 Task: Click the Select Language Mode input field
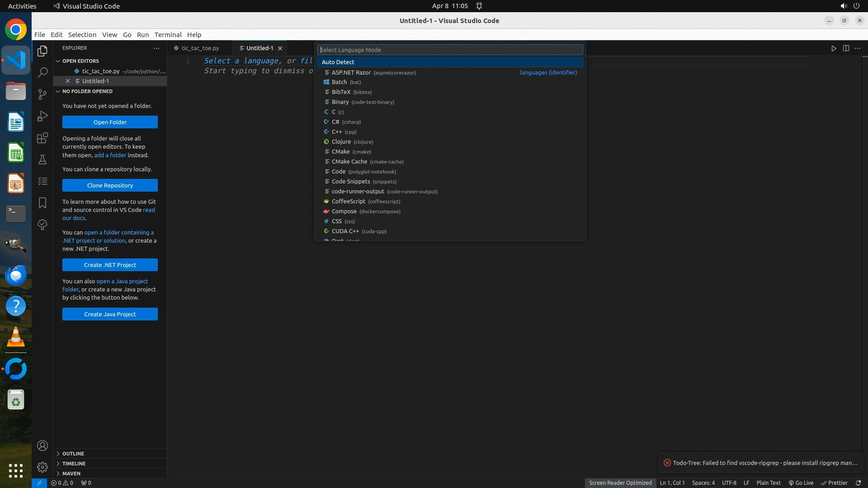[x=450, y=50]
